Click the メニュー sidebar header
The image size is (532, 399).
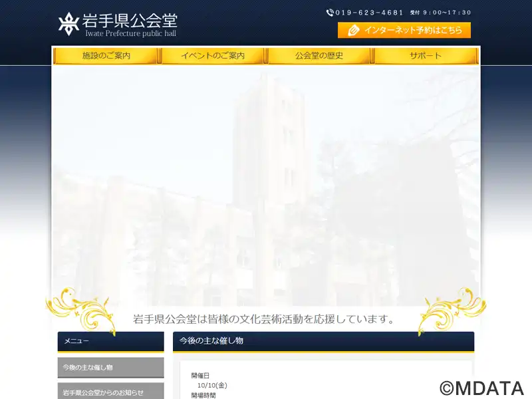pyautogui.click(x=110, y=341)
